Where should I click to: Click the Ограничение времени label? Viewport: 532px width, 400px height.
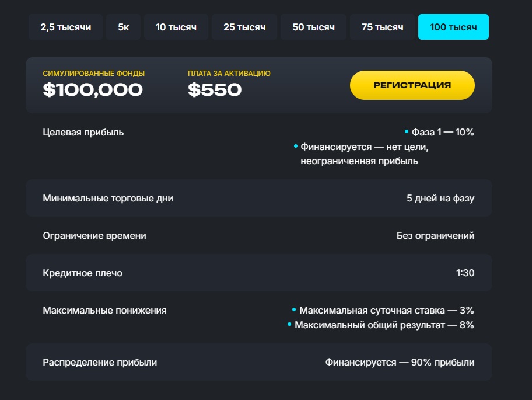pos(94,236)
